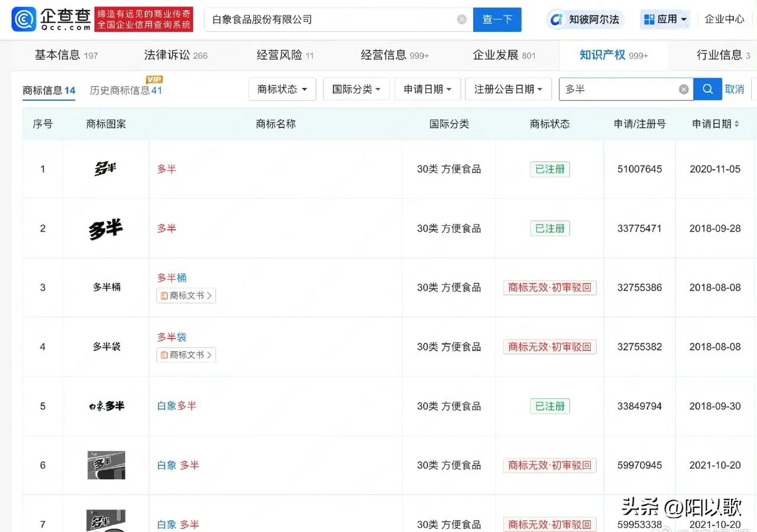The image size is (757, 532).
Task: Open 国际分类 filter dropdown
Action: pos(356,89)
